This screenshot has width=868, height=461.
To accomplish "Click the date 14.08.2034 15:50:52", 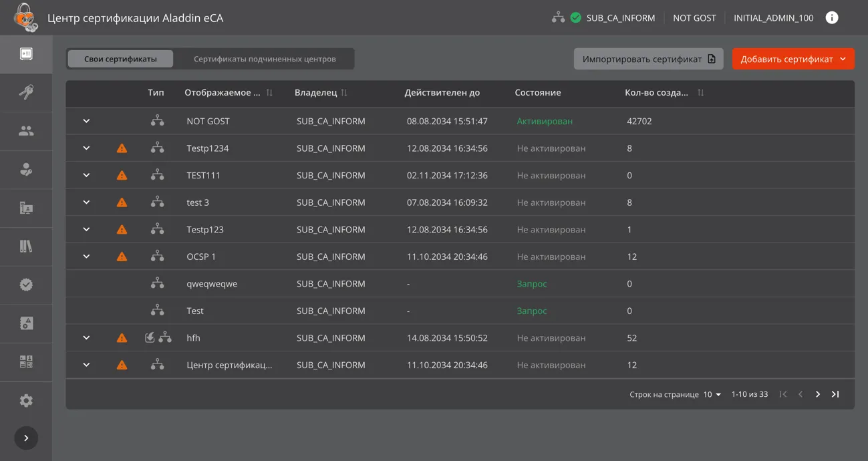I will point(447,338).
